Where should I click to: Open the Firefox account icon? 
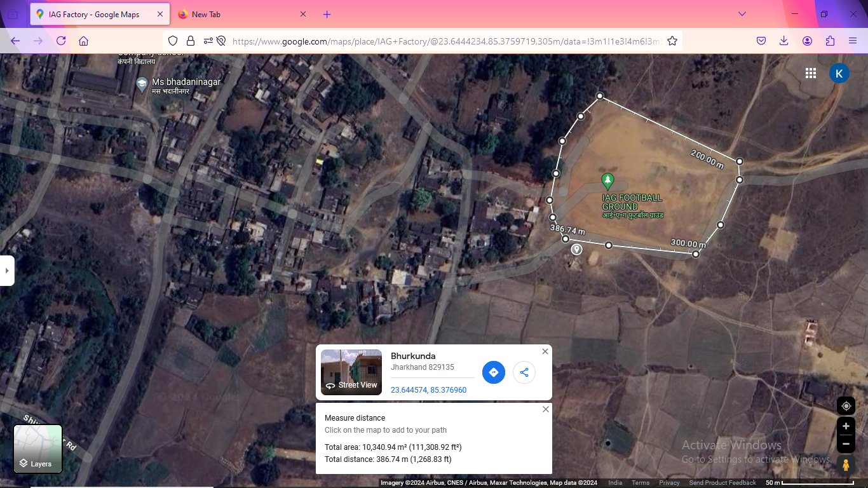point(807,41)
